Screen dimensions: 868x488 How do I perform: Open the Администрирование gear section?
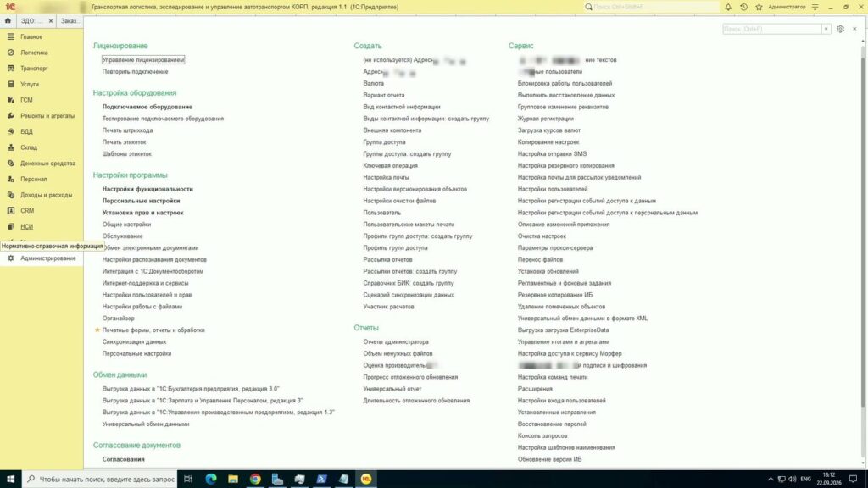(47, 258)
